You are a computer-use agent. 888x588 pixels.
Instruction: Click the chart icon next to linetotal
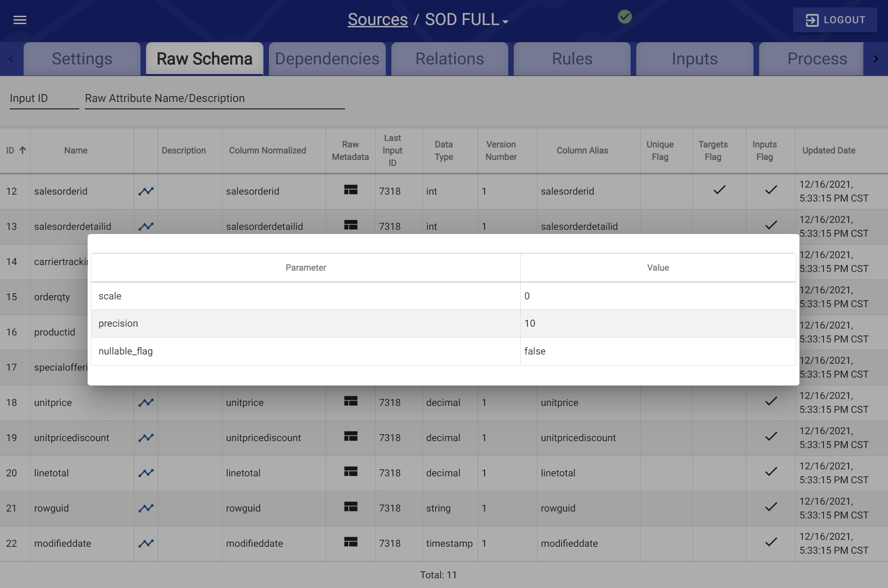pyautogui.click(x=146, y=473)
